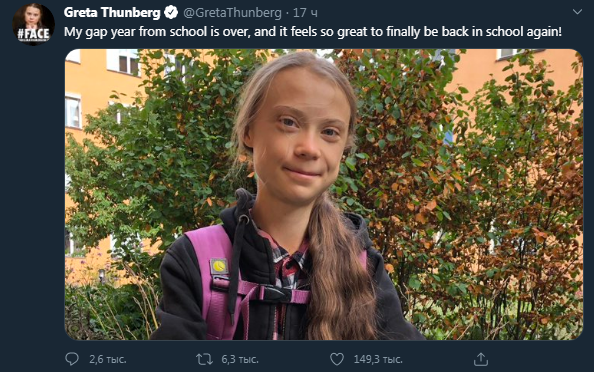Expand the tweet options chevron
This screenshot has height=372, width=594.
point(577,12)
